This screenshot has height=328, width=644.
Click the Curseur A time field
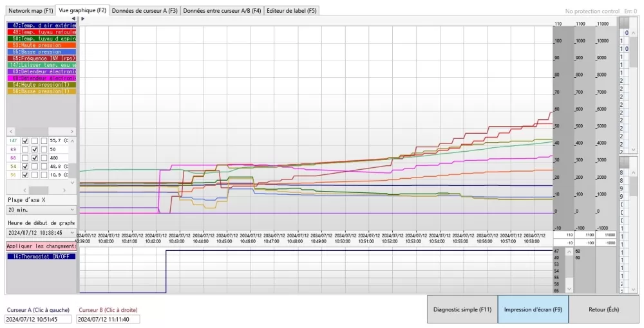(38, 320)
